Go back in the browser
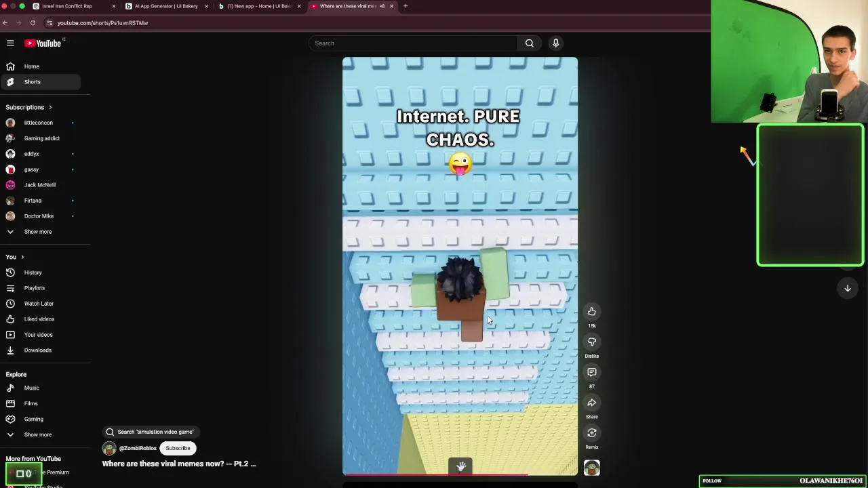This screenshot has width=868, height=488. click(5, 23)
